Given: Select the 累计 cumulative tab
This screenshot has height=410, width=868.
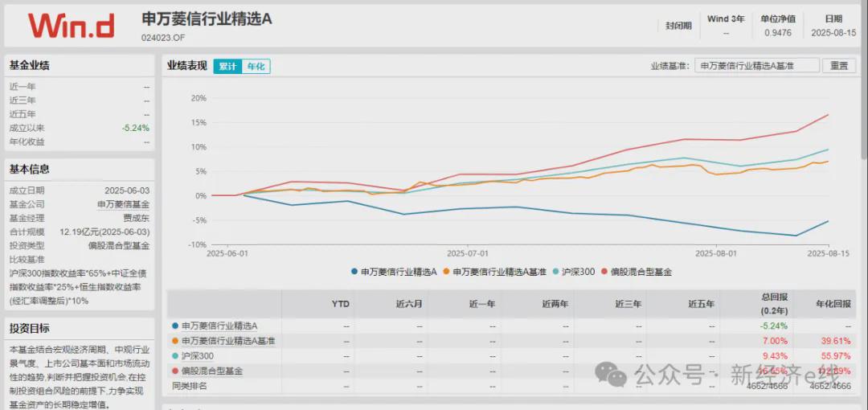Looking at the screenshot, I should coord(227,67).
